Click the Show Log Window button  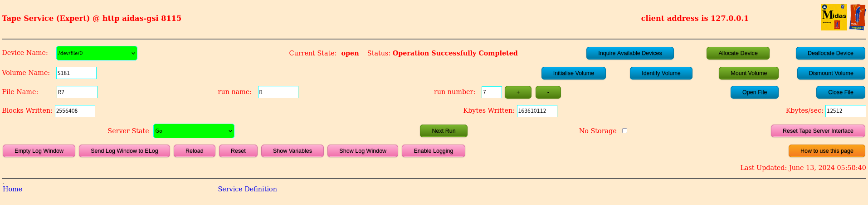click(x=363, y=151)
